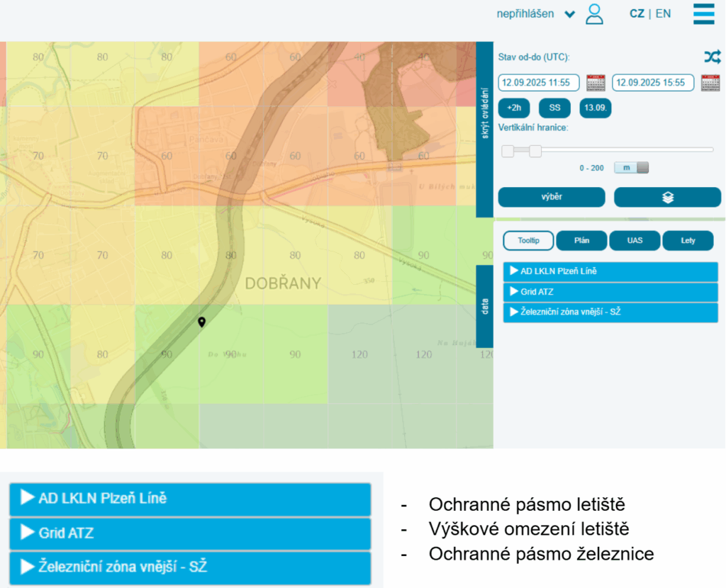Viewport: 726px width, 588px height.
Task: Click the black location pin on the map
Action: [202, 322]
